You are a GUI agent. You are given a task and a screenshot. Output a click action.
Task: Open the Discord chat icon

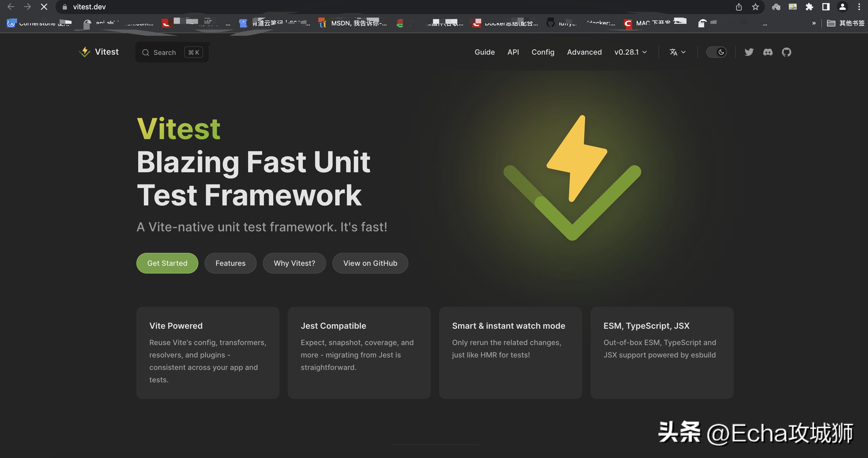click(x=768, y=52)
